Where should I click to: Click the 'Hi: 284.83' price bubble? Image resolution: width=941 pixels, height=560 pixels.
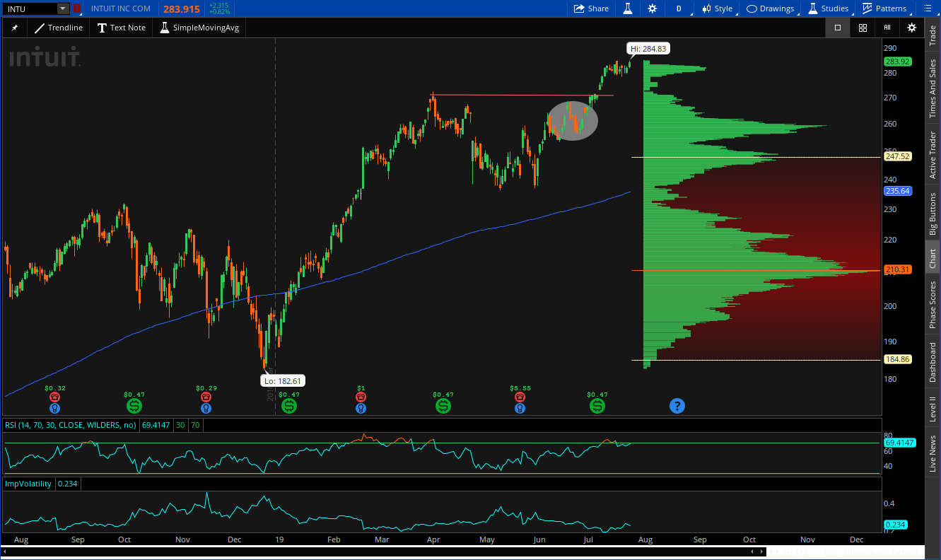coord(648,49)
